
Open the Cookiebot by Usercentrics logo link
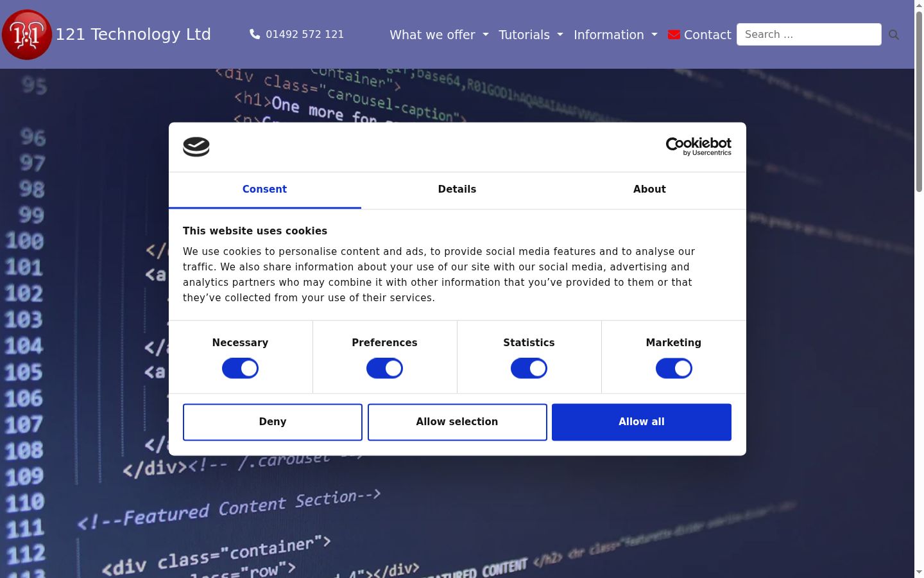coord(698,146)
